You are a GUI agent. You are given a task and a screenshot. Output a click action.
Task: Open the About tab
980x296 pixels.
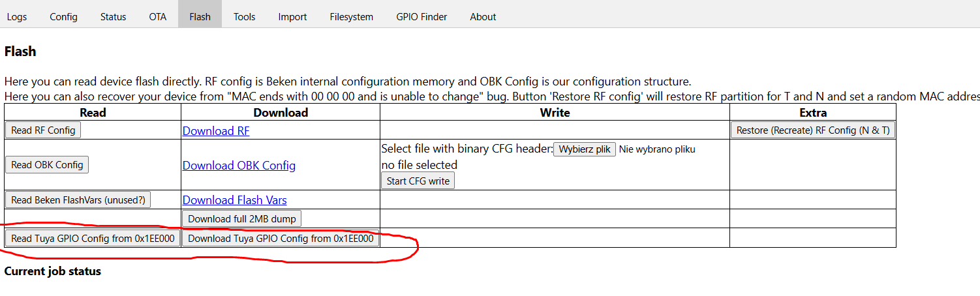pos(483,16)
